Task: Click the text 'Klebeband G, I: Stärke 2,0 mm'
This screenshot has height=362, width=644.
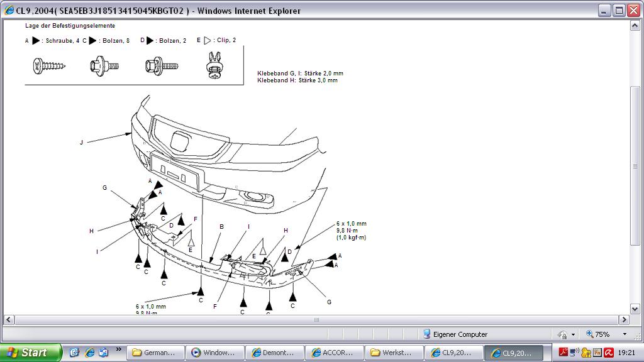Action: click(300, 73)
